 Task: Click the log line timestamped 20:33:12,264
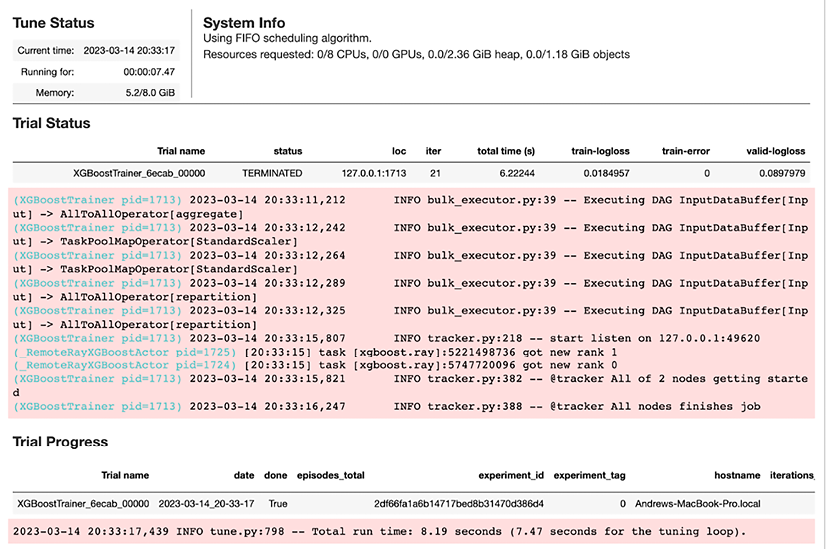click(x=410, y=262)
